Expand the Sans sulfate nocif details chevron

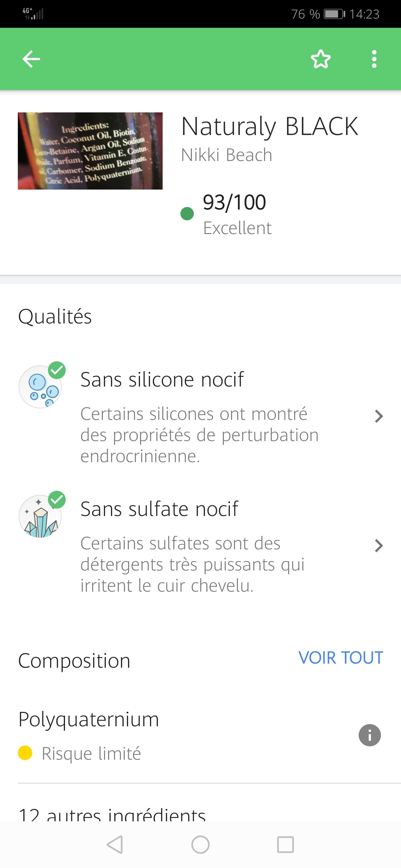[378, 546]
